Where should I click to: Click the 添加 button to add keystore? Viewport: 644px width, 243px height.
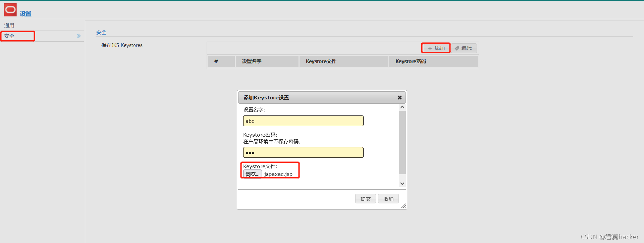click(x=436, y=48)
